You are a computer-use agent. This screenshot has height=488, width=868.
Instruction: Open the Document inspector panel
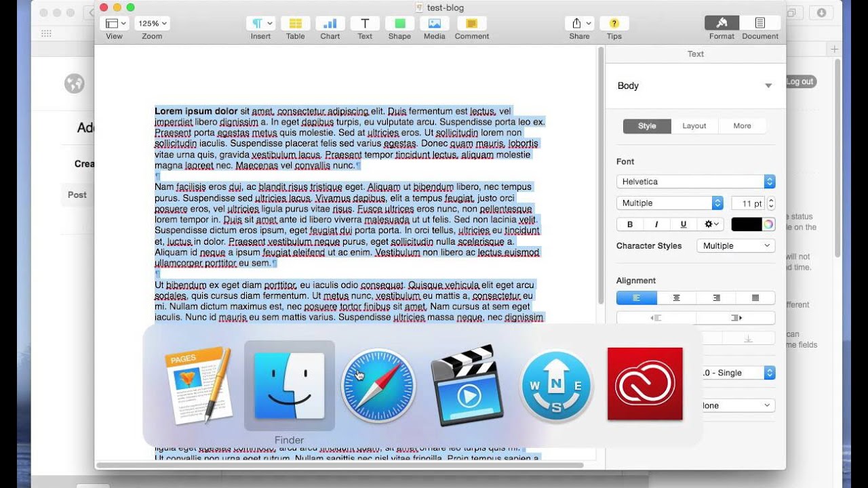click(x=760, y=23)
